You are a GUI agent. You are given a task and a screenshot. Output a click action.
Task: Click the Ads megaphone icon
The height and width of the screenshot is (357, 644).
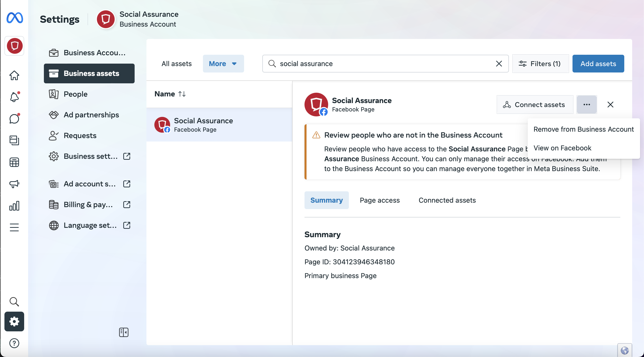point(14,184)
